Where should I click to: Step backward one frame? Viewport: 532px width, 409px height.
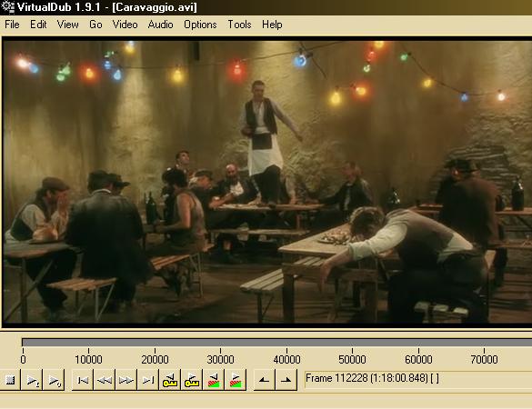(105, 380)
